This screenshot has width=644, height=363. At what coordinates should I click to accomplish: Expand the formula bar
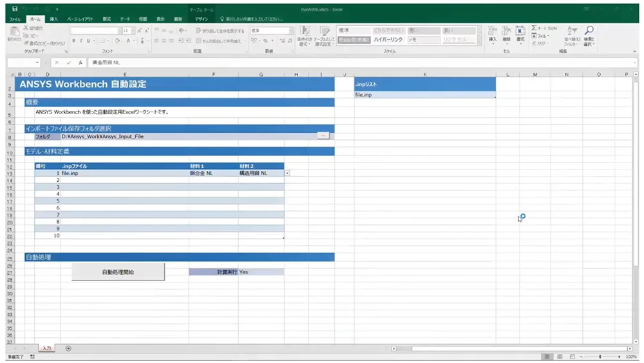point(635,63)
